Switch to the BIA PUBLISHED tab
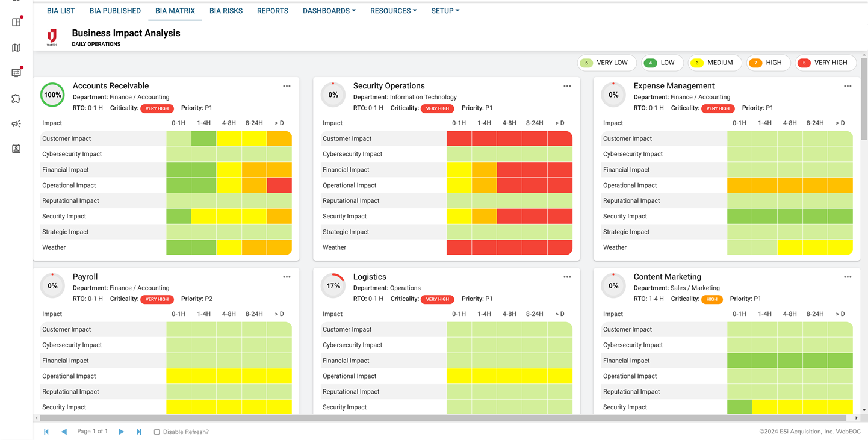 114,10
